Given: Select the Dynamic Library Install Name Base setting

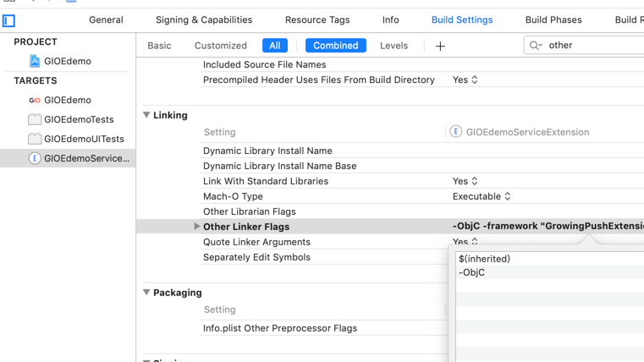Looking at the screenshot, I should pyautogui.click(x=280, y=166).
